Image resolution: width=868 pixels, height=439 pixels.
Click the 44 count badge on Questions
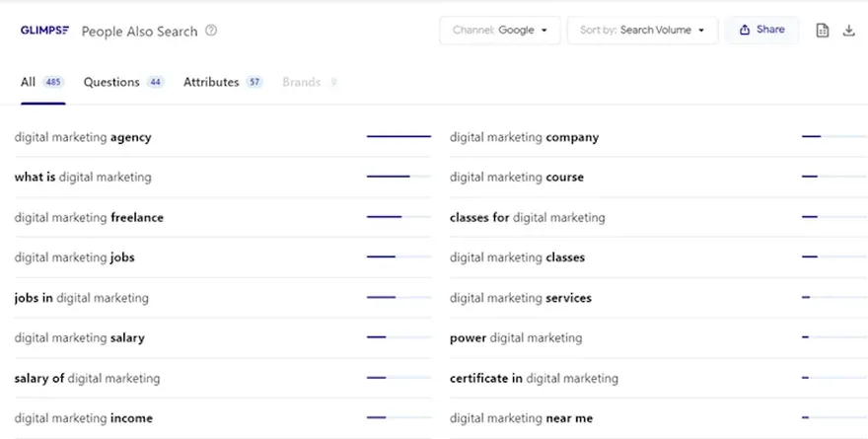pyautogui.click(x=155, y=83)
